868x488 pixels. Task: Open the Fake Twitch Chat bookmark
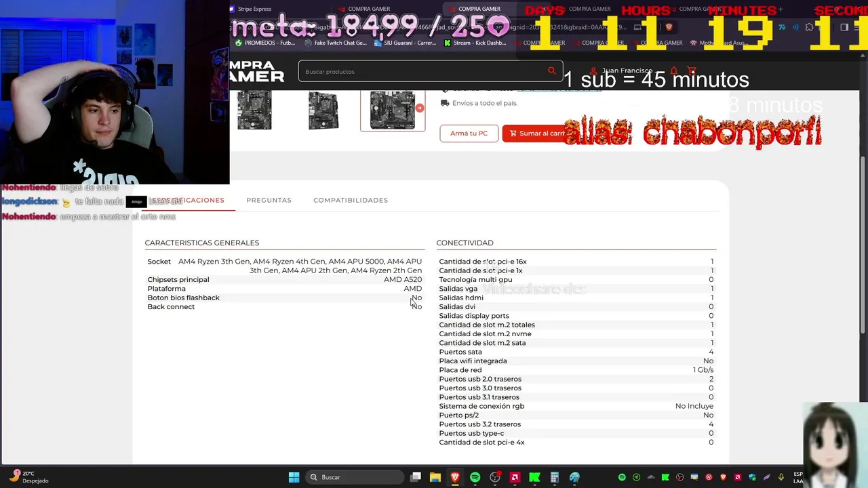pyautogui.click(x=336, y=43)
